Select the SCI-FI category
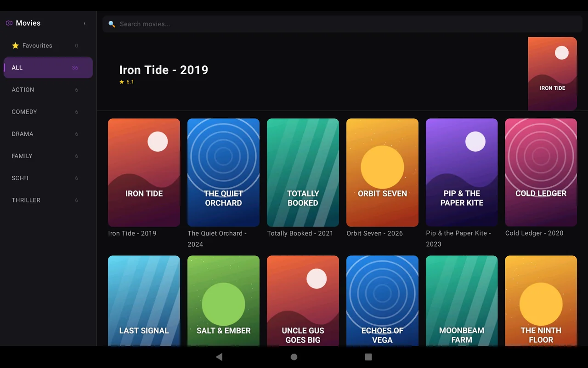Image resolution: width=588 pixels, height=368 pixels. pyautogui.click(x=48, y=178)
